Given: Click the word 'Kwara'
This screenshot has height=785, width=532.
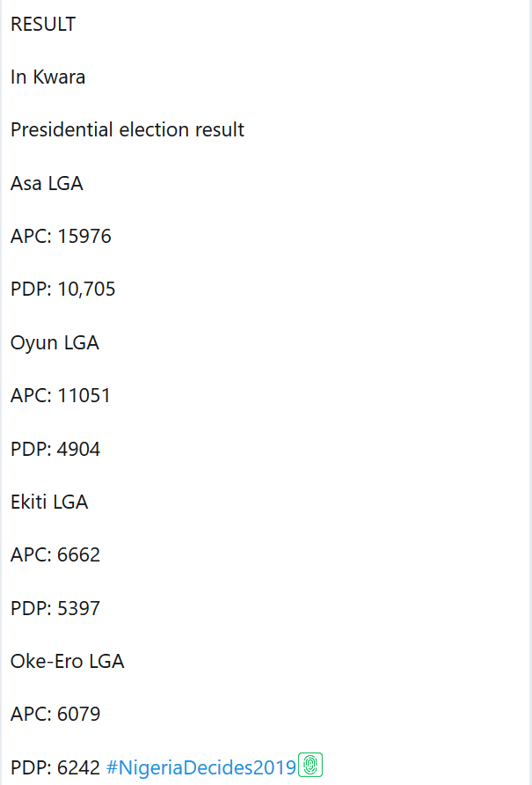Looking at the screenshot, I should pyautogui.click(x=60, y=77).
